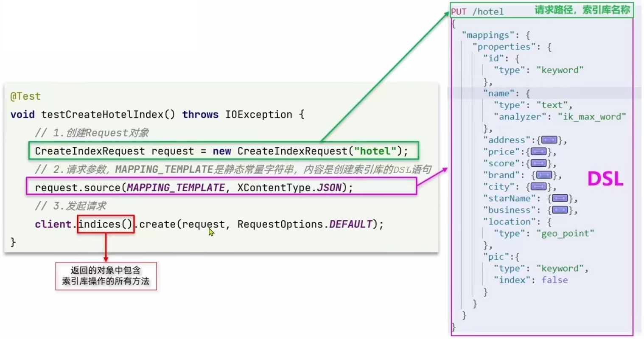Click the "location" field key
The height and width of the screenshot is (339, 644).
(509, 221)
